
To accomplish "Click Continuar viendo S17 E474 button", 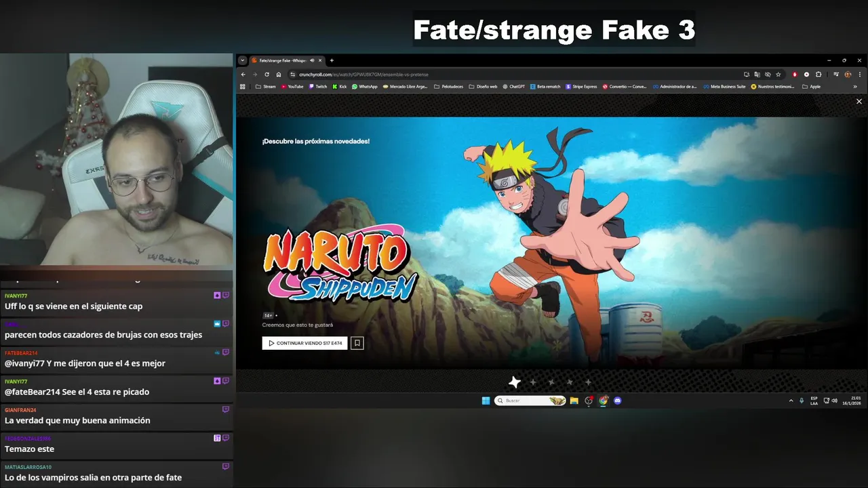I will point(305,343).
